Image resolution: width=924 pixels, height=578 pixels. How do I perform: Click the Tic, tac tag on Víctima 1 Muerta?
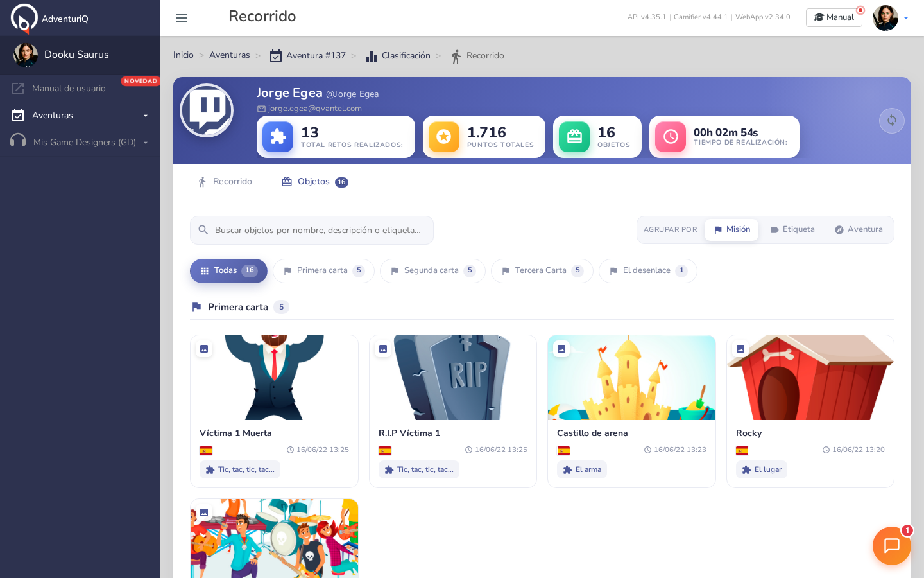point(240,469)
